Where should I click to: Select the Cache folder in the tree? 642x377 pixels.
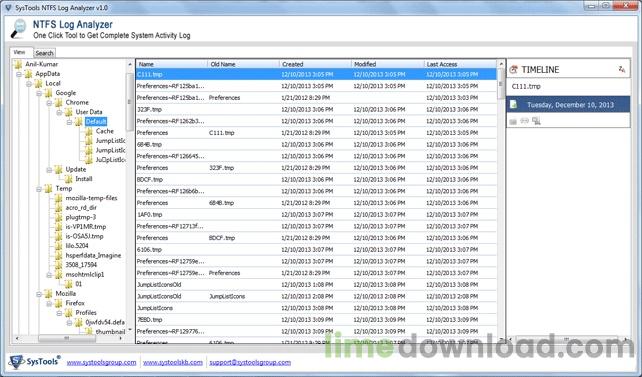(105, 131)
